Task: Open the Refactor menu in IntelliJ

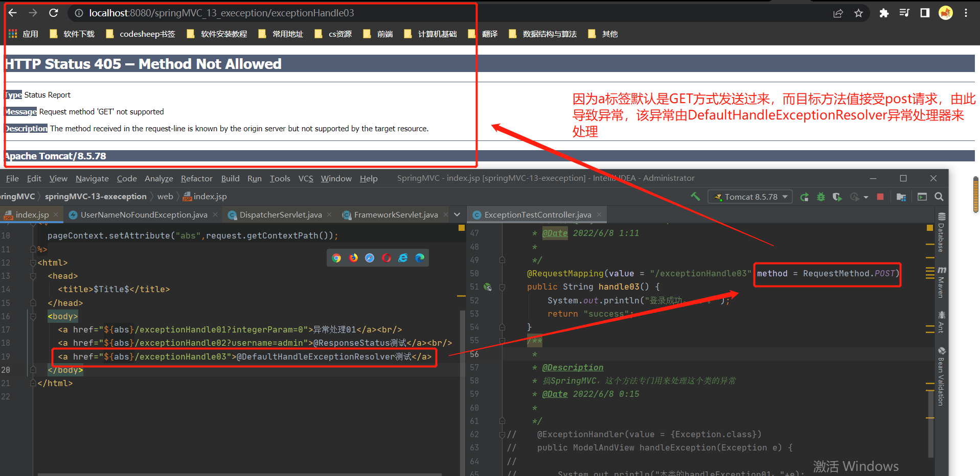Action: coord(196,178)
